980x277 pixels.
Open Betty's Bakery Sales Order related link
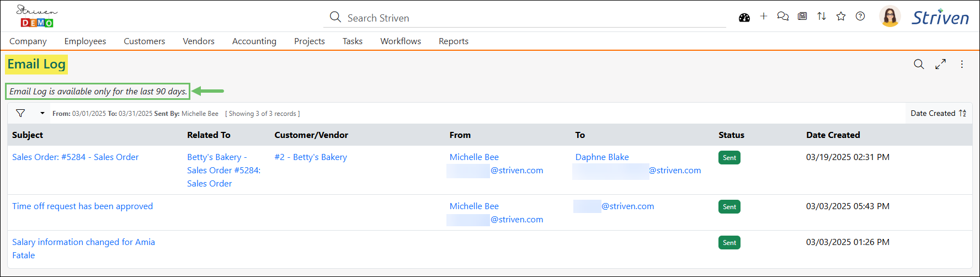click(x=223, y=170)
